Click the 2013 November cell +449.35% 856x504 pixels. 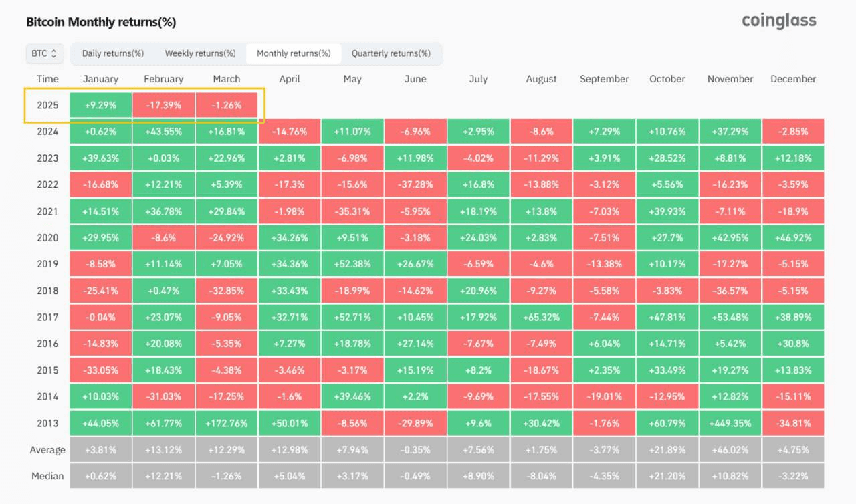(730, 423)
